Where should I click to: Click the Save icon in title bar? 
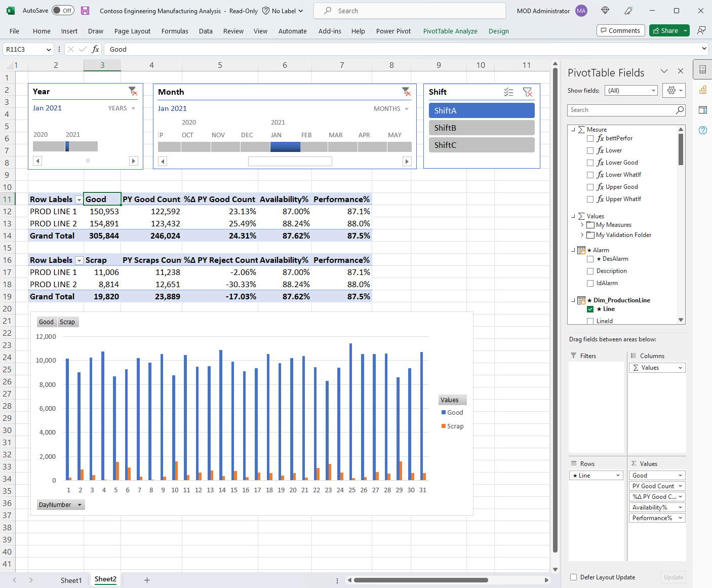pyautogui.click(x=85, y=11)
